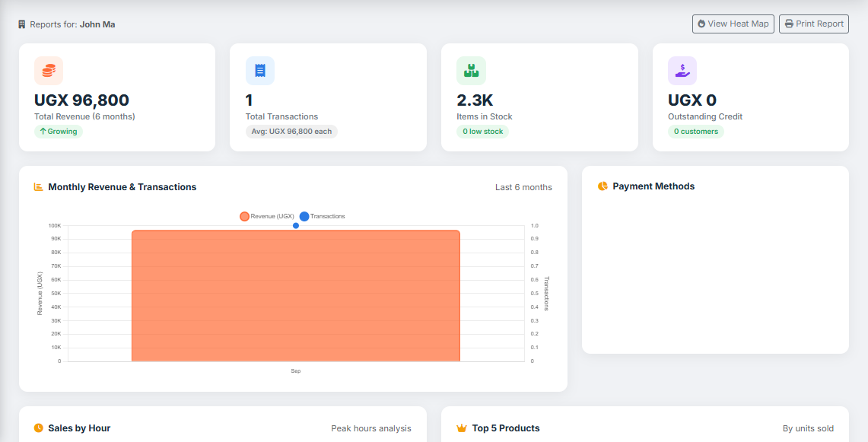Click the orange Sep revenue bar
The image size is (868, 442).
296,296
